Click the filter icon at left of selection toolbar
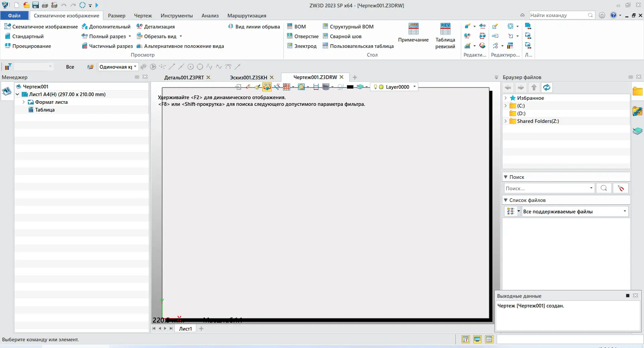The width and height of the screenshot is (644, 348). (8, 67)
